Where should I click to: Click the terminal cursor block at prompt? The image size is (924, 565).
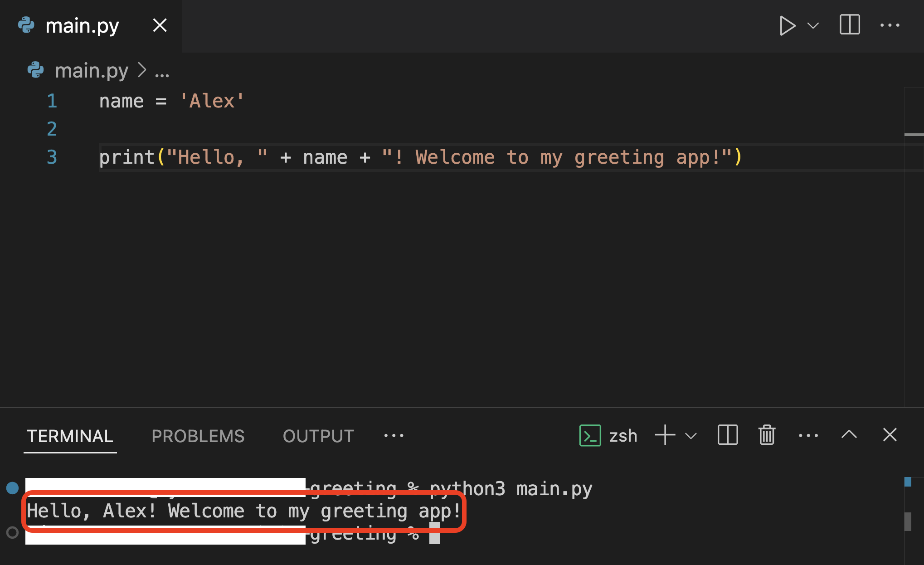pos(435,533)
